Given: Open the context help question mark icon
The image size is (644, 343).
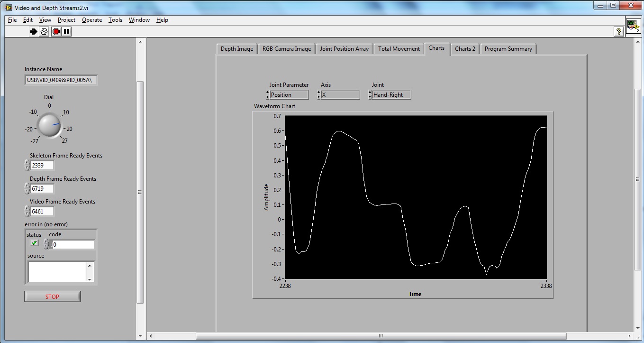Looking at the screenshot, I should click(618, 31).
